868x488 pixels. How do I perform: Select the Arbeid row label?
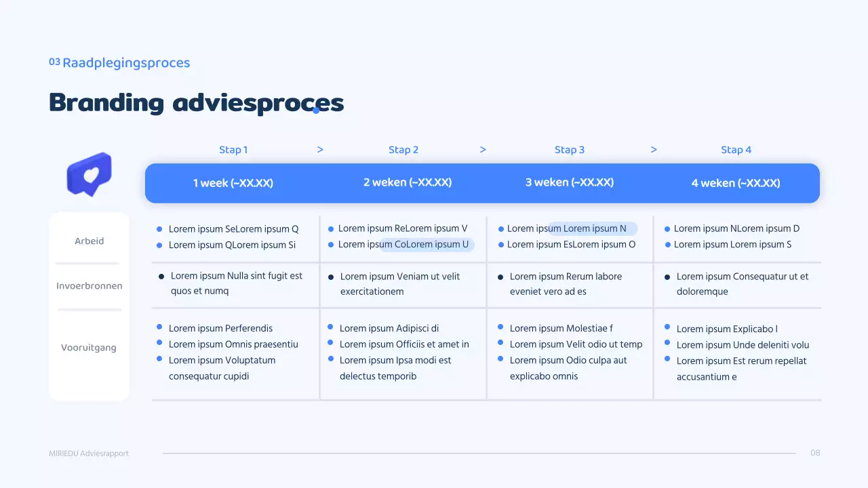pos(90,241)
